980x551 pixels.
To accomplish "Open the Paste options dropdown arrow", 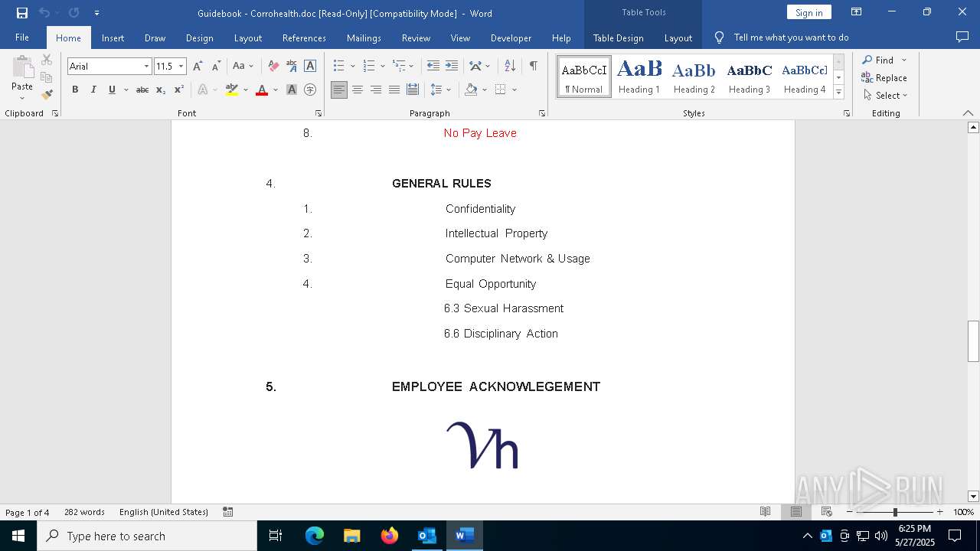I will [22, 97].
